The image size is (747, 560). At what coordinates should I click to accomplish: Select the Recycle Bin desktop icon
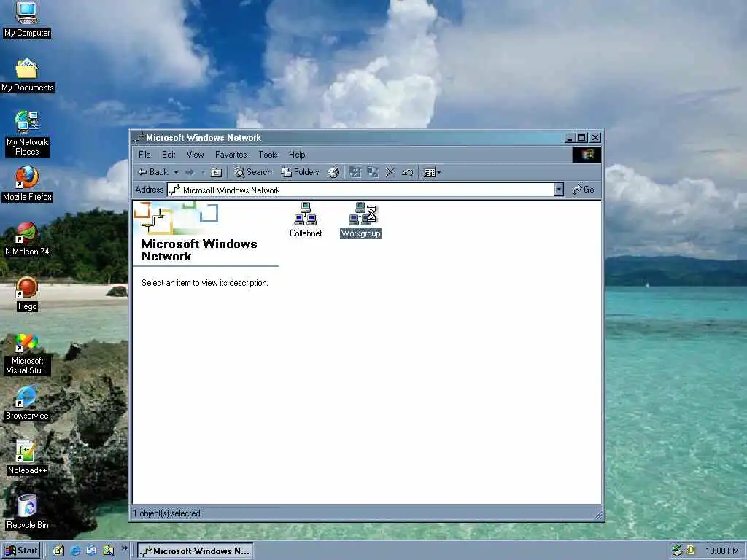(27, 513)
